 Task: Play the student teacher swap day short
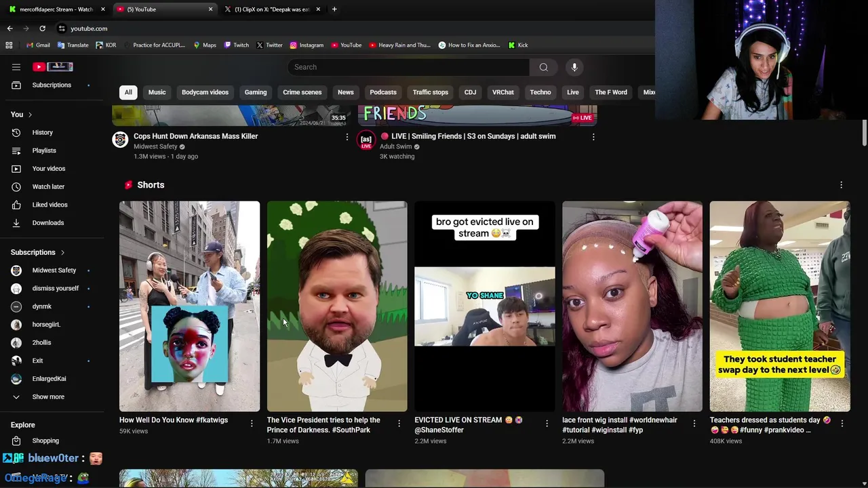(780, 306)
